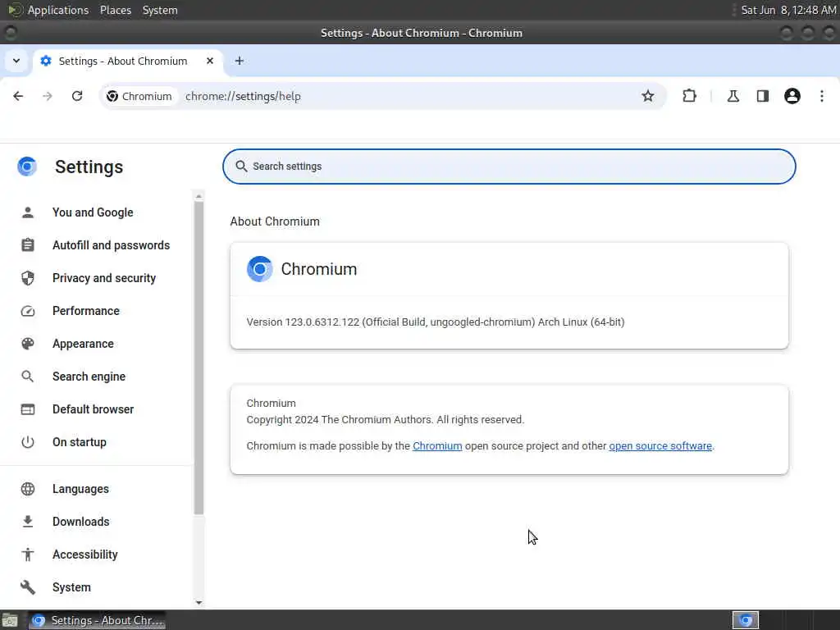Open You and Google settings
Image resolution: width=840 pixels, height=630 pixels.
click(x=93, y=212)
